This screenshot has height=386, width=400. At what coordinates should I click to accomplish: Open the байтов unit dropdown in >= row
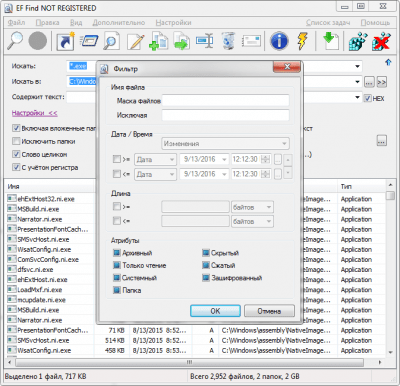click(x=252, y=207)
